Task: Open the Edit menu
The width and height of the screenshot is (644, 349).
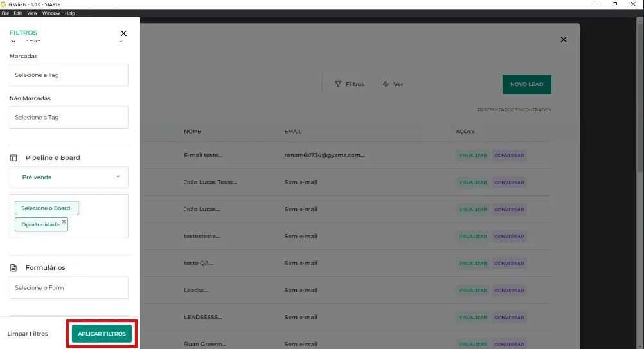Action: point(17,13)
